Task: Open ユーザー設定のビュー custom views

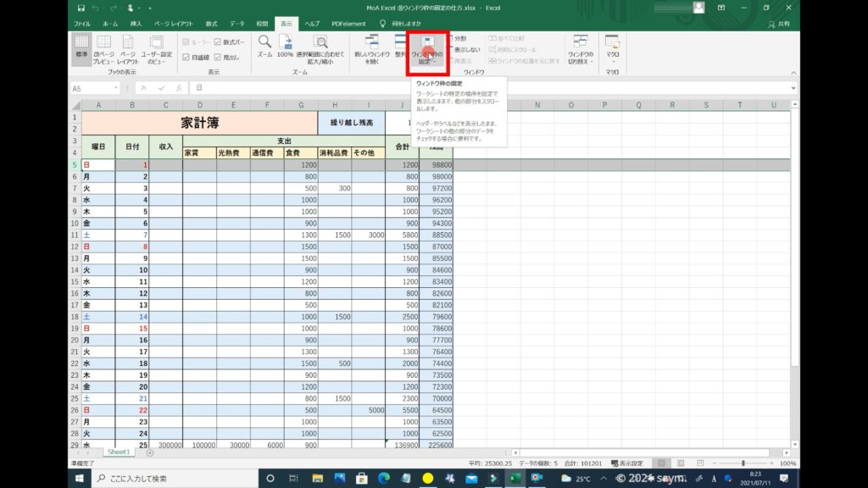Action: click(156, 47)
